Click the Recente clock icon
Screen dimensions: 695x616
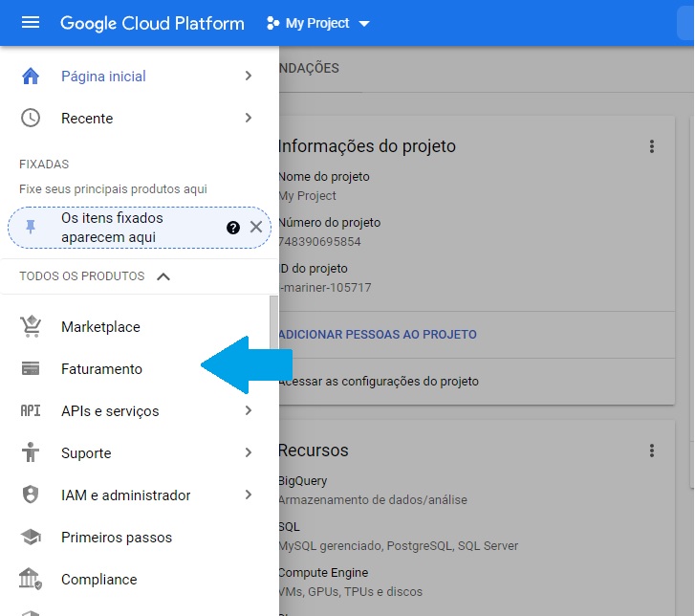tap(31, 119)
